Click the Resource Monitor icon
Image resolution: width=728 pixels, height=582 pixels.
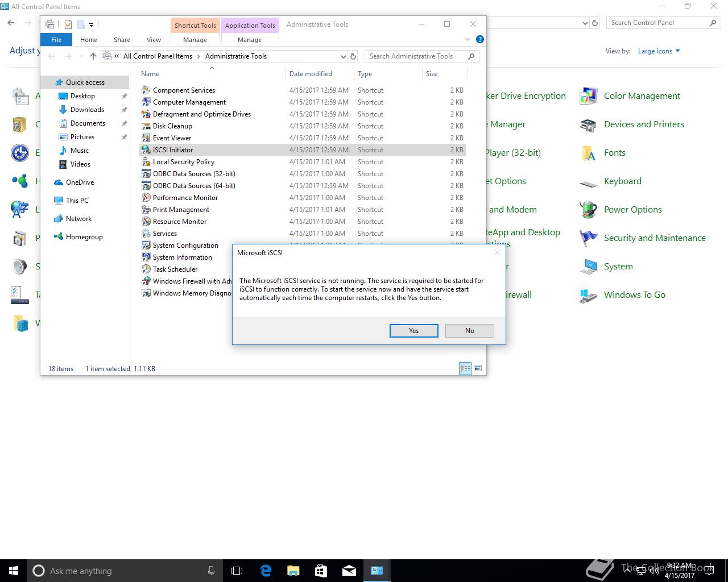point(146,222)
